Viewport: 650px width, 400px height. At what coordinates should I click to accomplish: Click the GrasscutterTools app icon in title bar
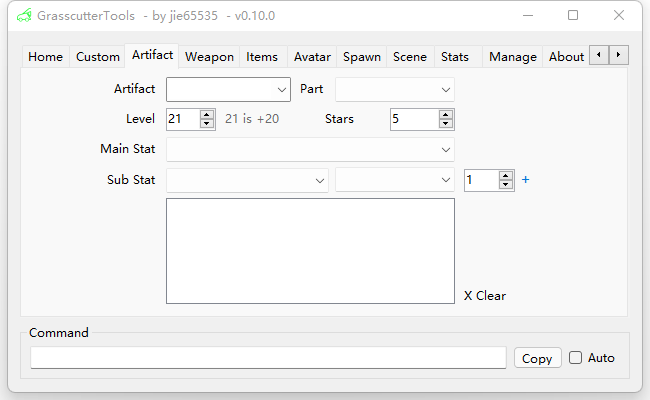pos(24,16)
